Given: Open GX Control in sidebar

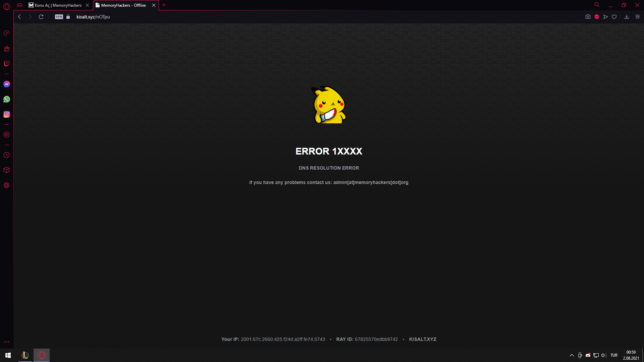Looking at the screenshot, I should (x=7, y=34).
